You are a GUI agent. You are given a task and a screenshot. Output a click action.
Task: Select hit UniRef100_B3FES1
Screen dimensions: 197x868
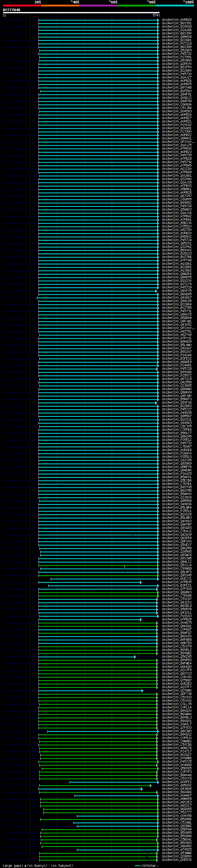(x=177, y=585)
